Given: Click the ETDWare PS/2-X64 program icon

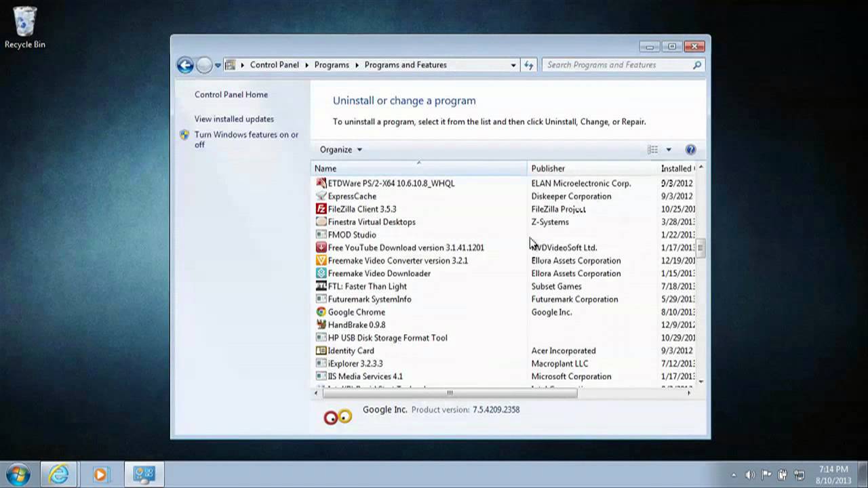Looking at the screenshot, I should [x=321, y=183].
